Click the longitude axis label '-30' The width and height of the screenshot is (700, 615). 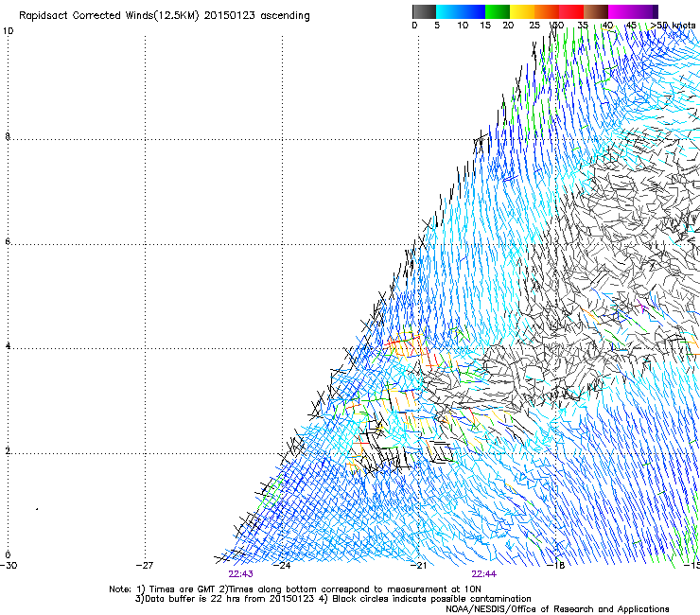tap(9, 566)
